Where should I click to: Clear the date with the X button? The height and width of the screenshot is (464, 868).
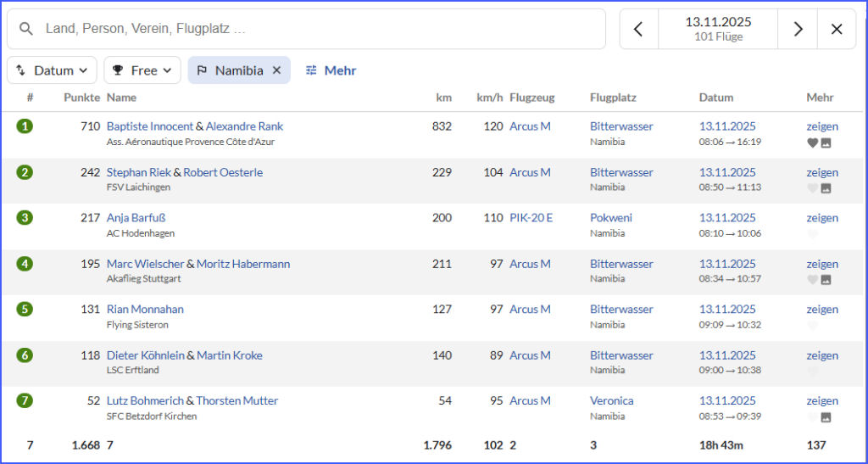(x=837, y=29)
